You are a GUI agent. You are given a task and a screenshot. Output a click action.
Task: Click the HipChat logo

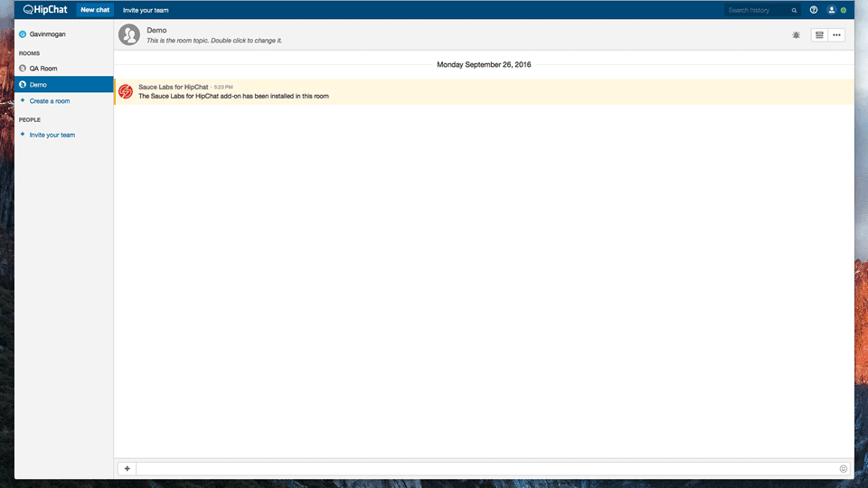45,9
